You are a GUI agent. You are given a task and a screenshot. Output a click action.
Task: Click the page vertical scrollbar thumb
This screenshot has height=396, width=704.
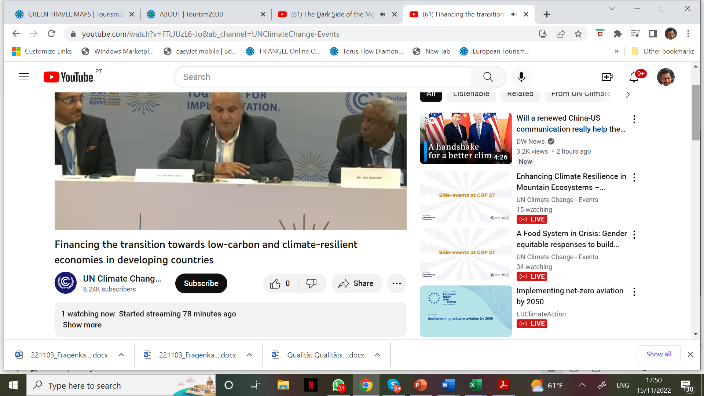pyautogui.click(x=695, y=112)
